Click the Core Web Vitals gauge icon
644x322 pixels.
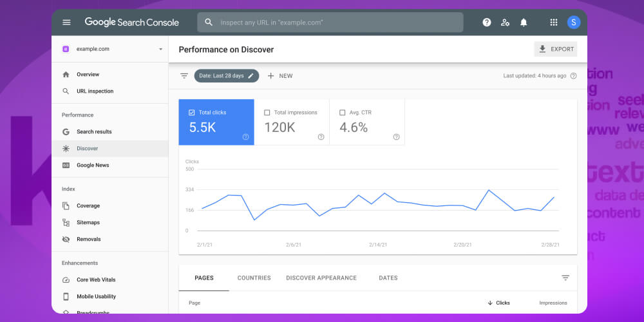click(x=66, y=279)
